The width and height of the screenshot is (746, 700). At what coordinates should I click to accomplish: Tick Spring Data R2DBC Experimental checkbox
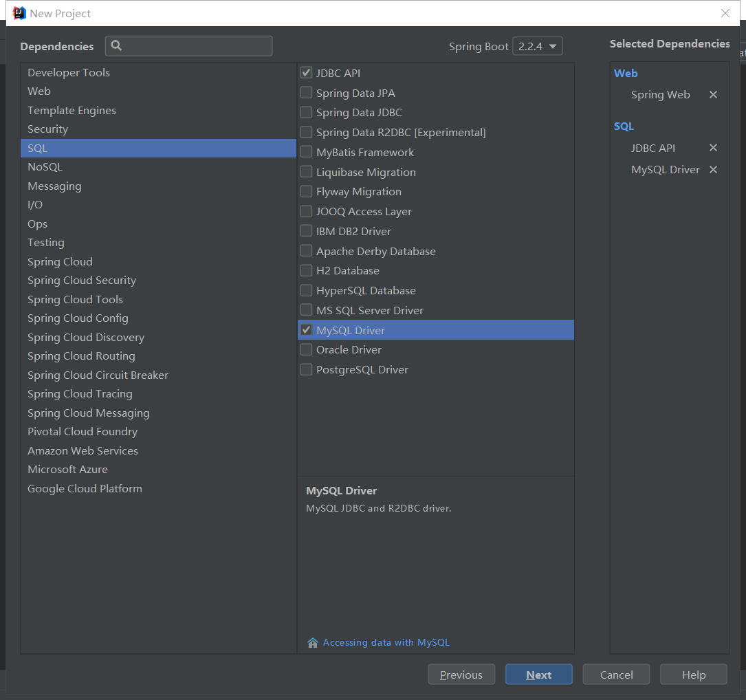(306, 132)
